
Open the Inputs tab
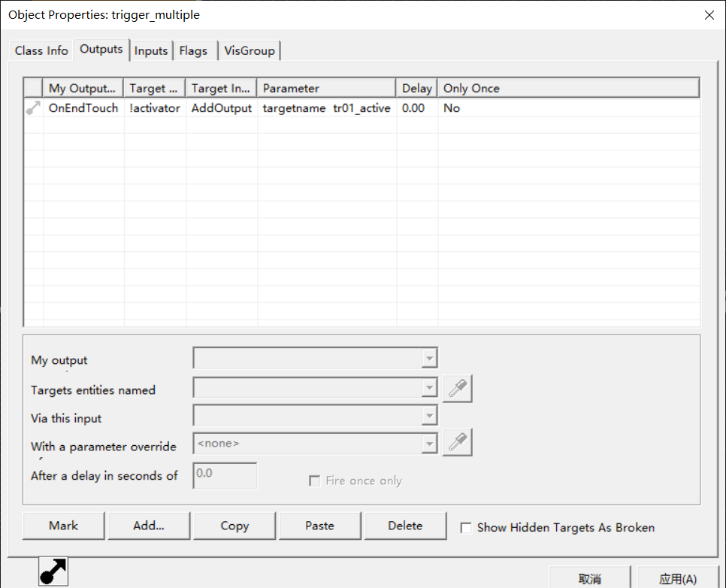(x=151, y=50)
